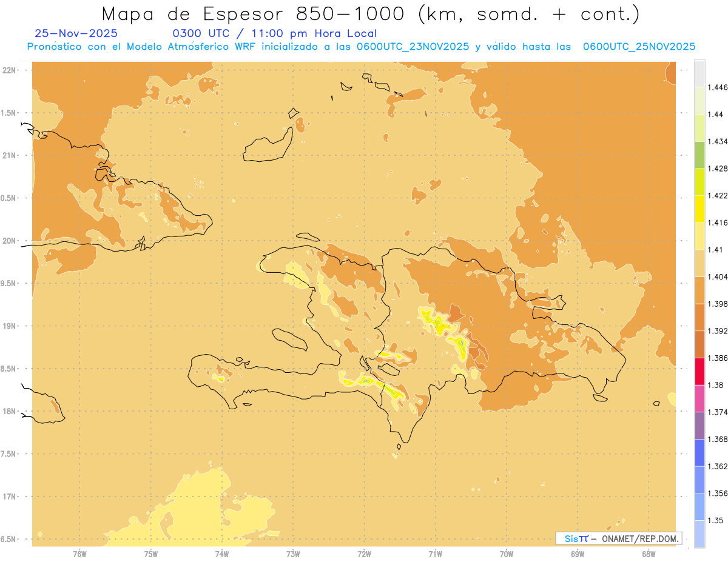
Task: Click the time label '0300 UTC / 11:00 pm Hora Local'
Action: coord(275,34)
